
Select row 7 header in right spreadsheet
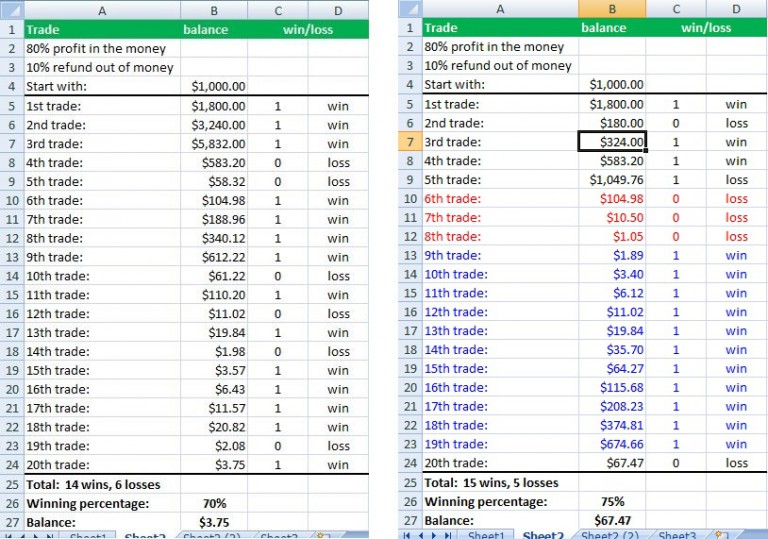point(409,142)
